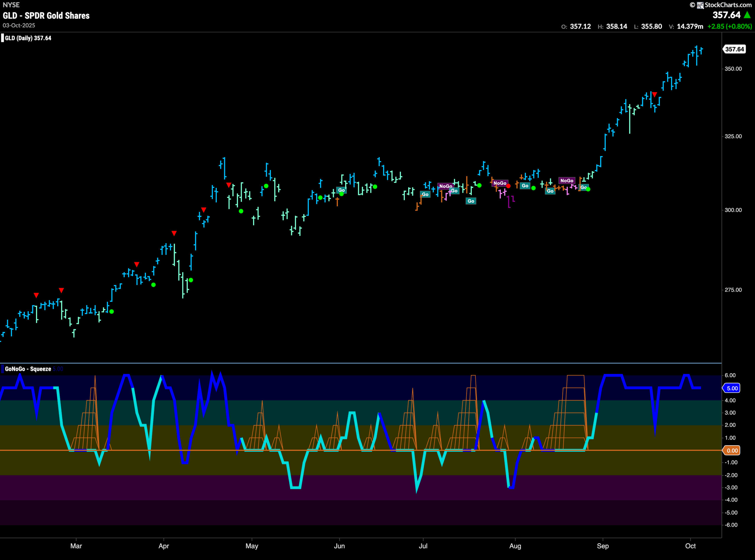Viewport: 755px width, 560px height.
Task: Click the -6.00 oscillator axis label
Action: point(731,525)
